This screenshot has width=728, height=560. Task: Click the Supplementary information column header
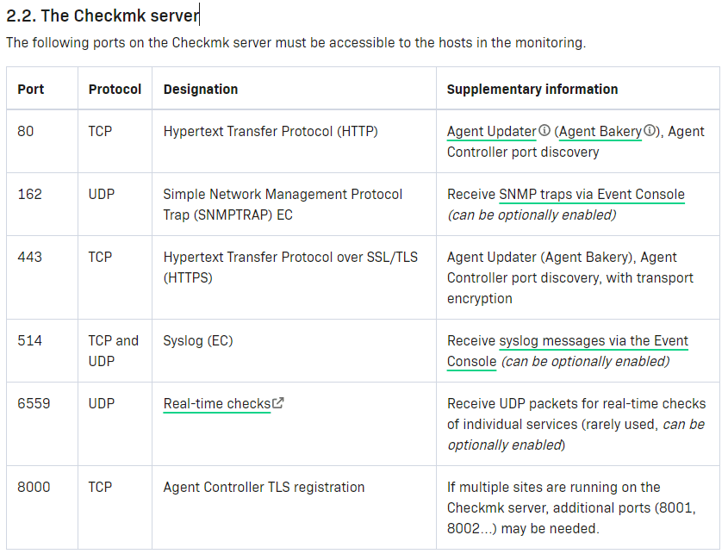click(x=532, y=89)
